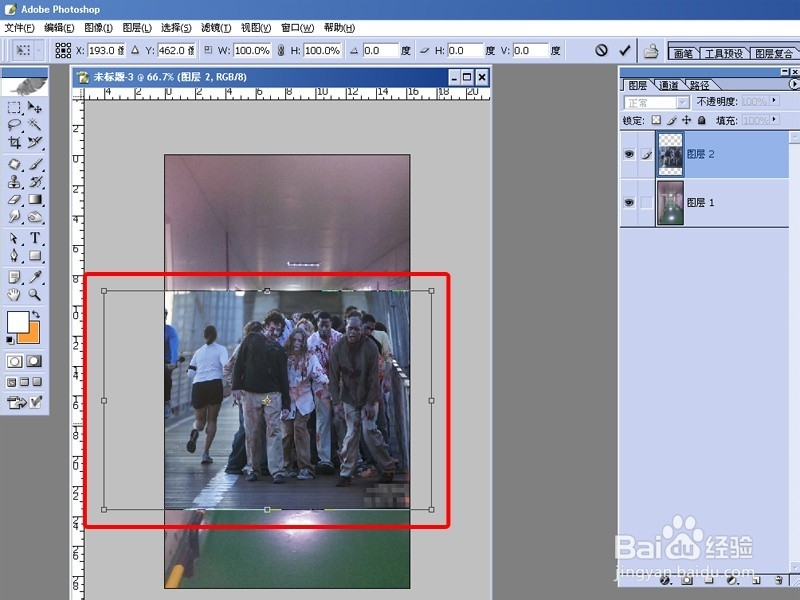
Task: Toggle lock transparent pixels
Action: tap(656, 120)
